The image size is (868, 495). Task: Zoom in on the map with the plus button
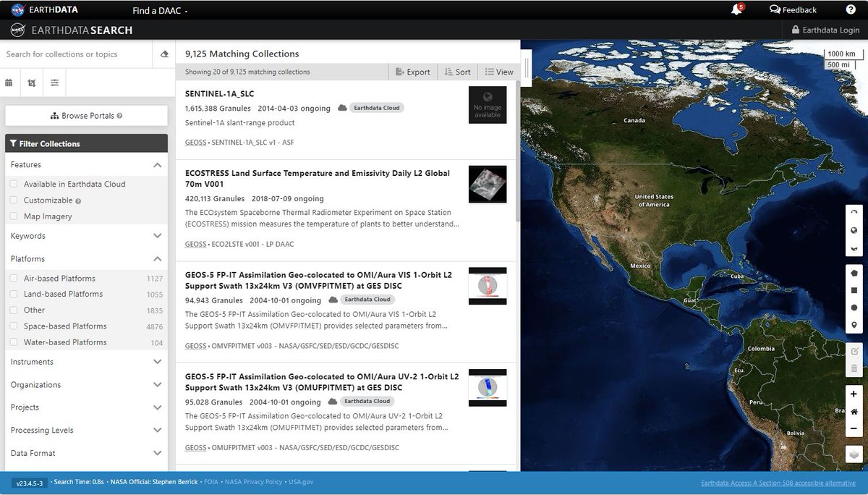coord(854,394)
